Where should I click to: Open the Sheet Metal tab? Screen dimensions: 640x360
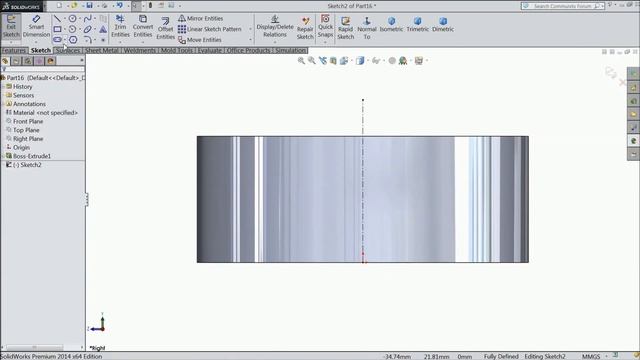tap(102, 50)
